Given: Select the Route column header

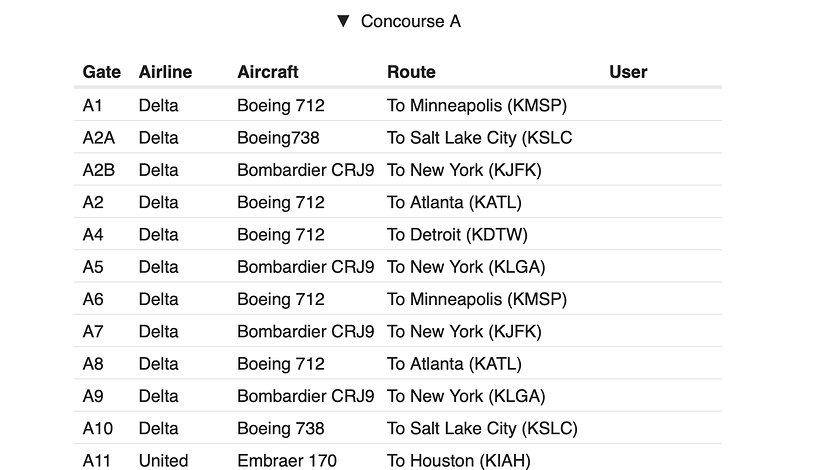Looking at the screenshot, I should [411, 72].
